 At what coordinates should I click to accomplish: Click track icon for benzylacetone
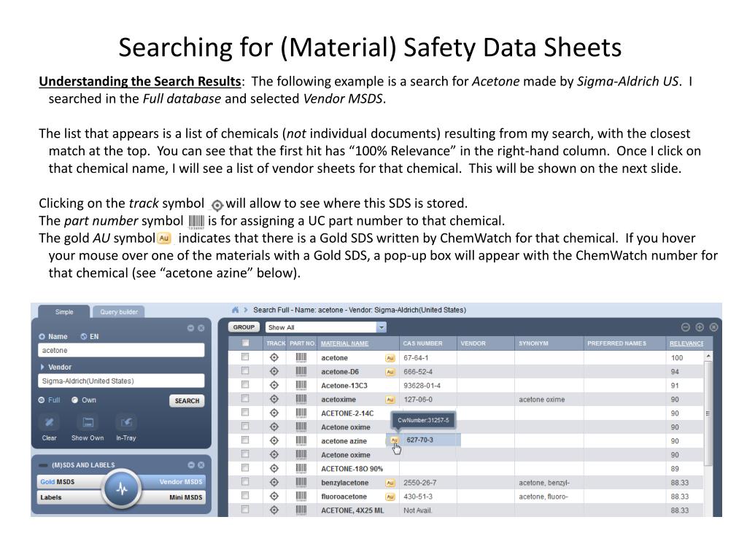coord(274,483)
